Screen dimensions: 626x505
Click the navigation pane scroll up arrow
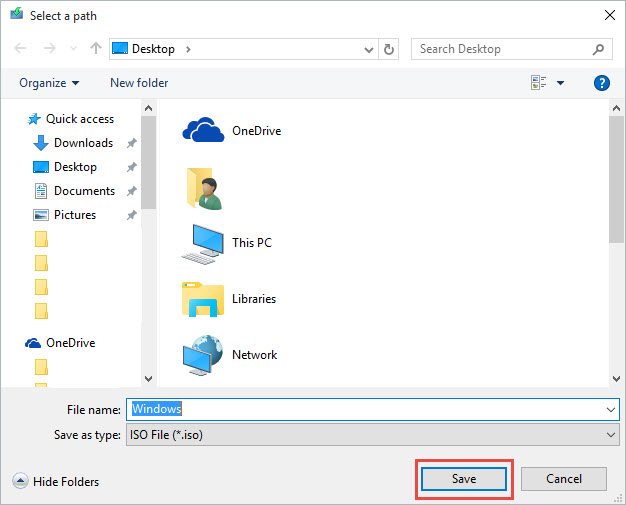[149, 108]
